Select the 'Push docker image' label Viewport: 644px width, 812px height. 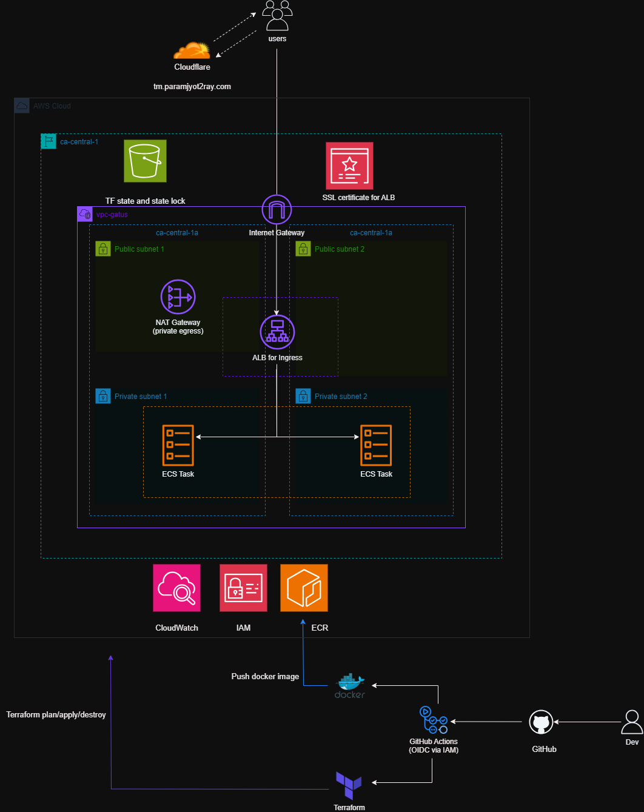pos(265,676)
